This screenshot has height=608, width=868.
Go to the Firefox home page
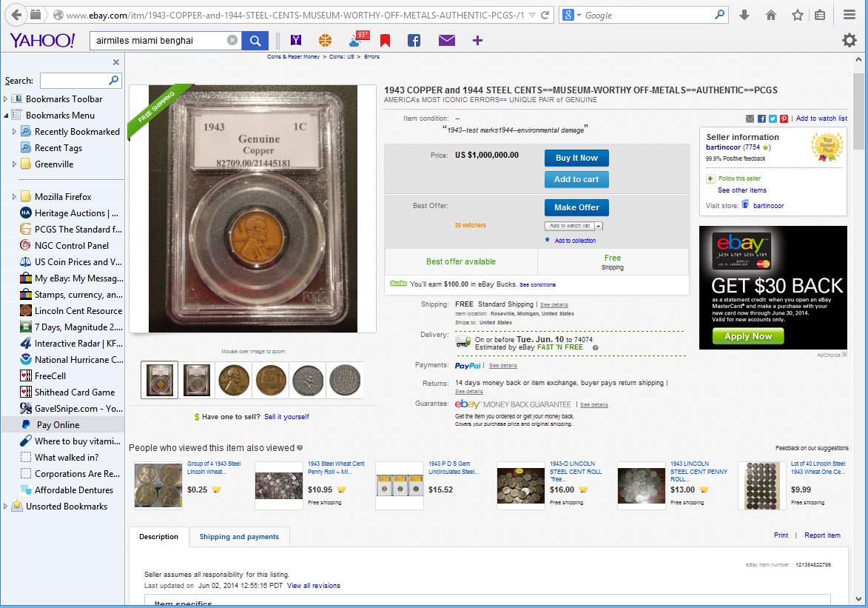[x=771, y=15]
